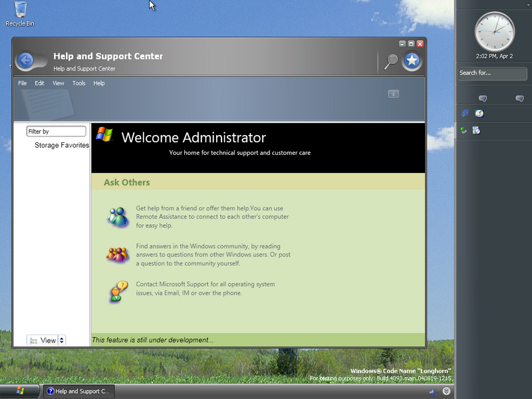
Task: Minimize the Help and Support window
Action: 402,44
